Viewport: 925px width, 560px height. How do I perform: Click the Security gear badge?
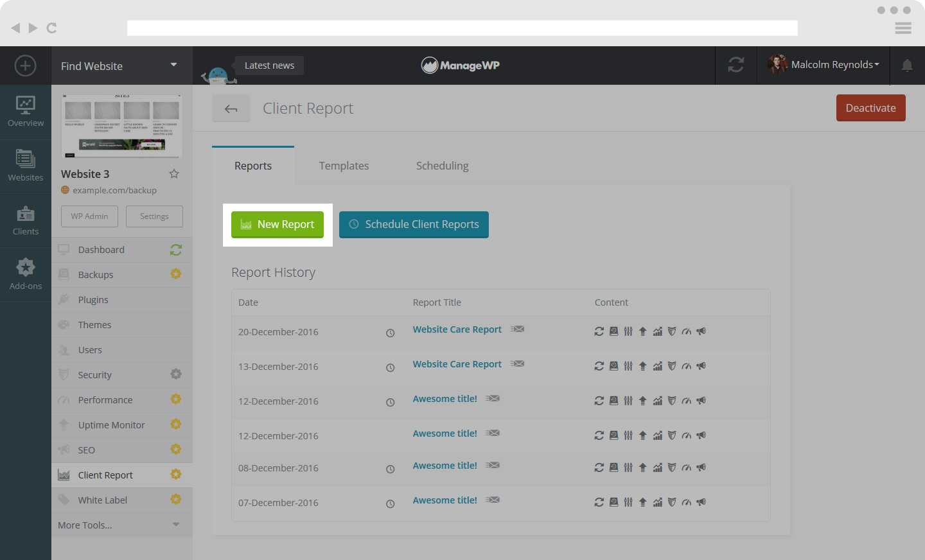tap(176, 374)
